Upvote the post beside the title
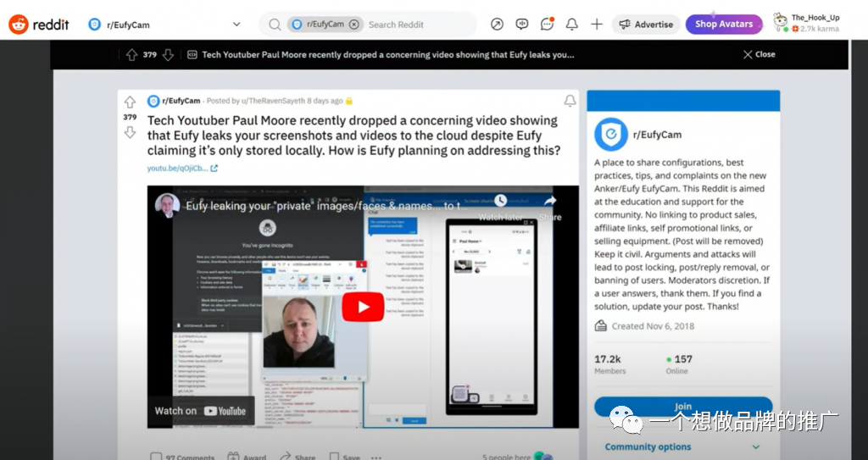 click(x=130, y=103)
